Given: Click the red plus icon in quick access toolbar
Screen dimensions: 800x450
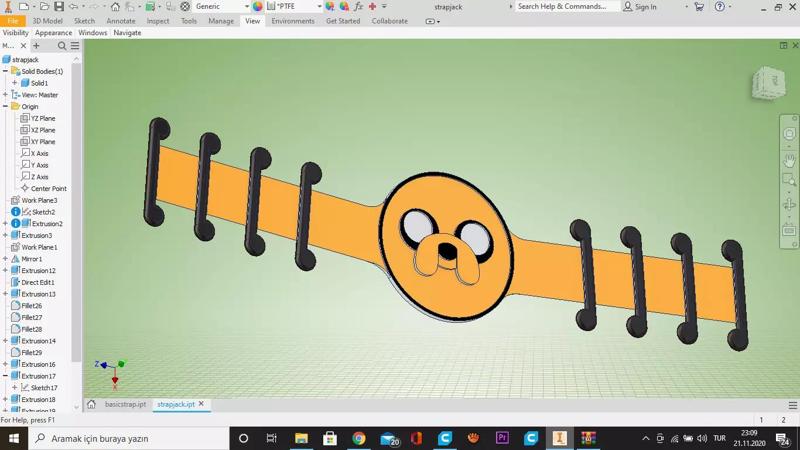Looking at the screenshot, I should (x=372, y=7).
